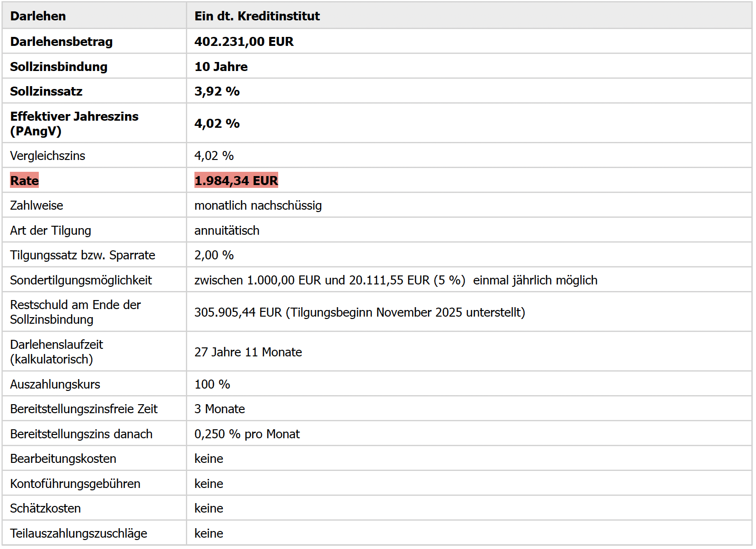756x549 pixels.
Task: Click the monatlich nachschüssig text
Action: 258,205
